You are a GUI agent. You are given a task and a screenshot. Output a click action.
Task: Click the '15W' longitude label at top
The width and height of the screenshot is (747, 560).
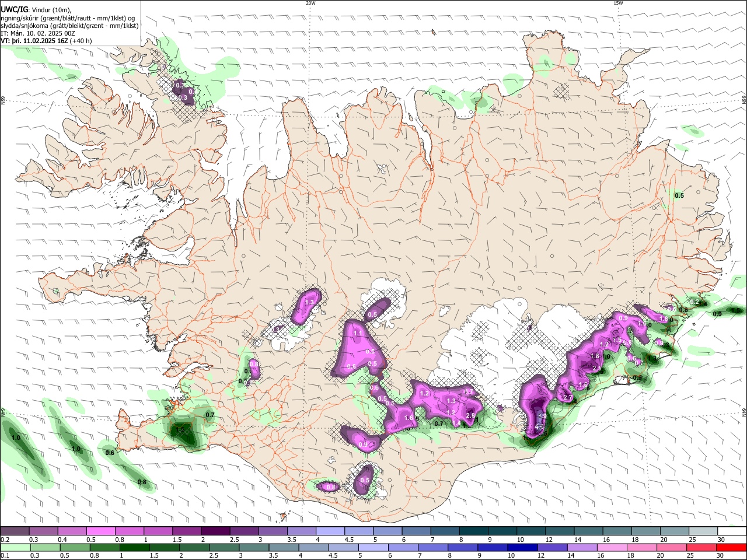tap(618, 3)
